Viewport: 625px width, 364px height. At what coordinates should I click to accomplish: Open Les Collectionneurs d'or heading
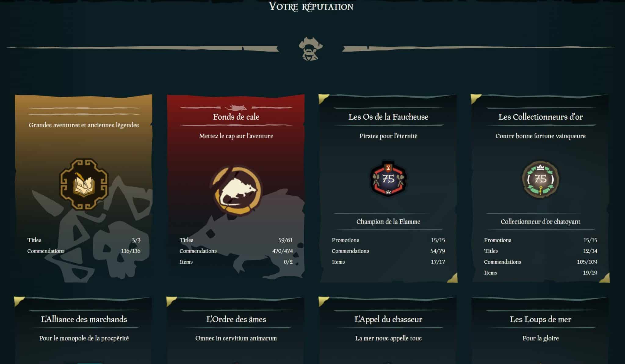click(x=540, y=117)
